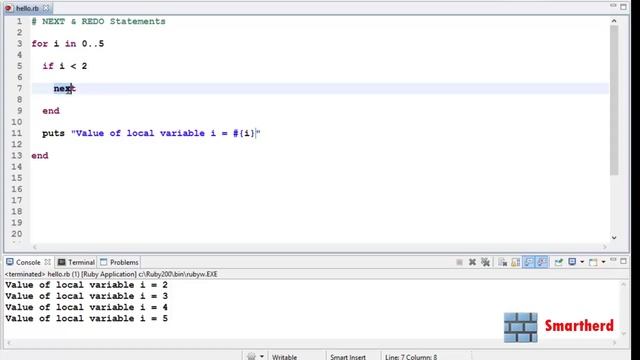Image resolution: width=640 pixels, height=360 pixels.
Task: Maximize the Console panel
Action: 623,261
